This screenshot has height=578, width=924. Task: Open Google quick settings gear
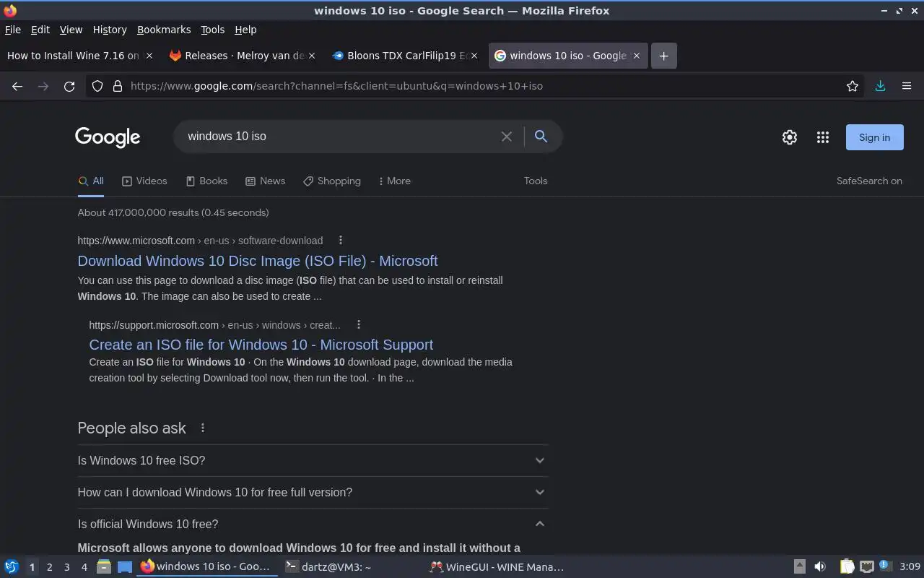[x=790, y=137]
